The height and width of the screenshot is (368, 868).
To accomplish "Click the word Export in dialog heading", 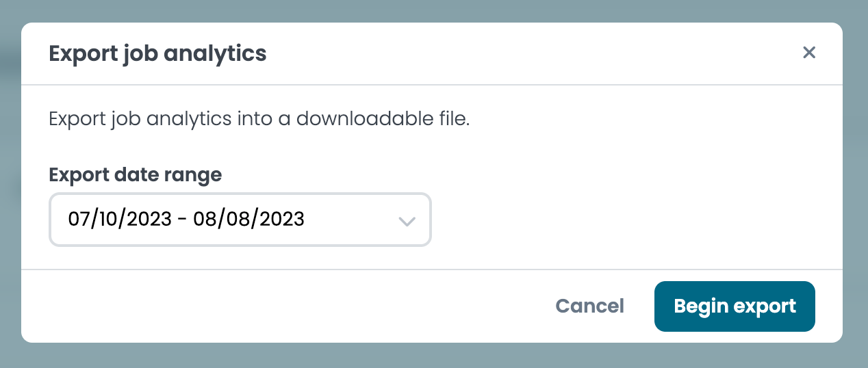I will 80,53.
